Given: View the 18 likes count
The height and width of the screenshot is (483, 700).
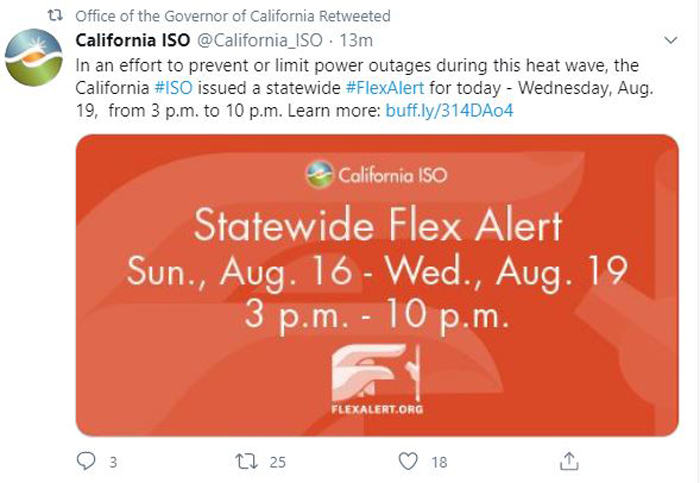Looking at the screenshot, I should pyautogui.click(x=439, y=462).
